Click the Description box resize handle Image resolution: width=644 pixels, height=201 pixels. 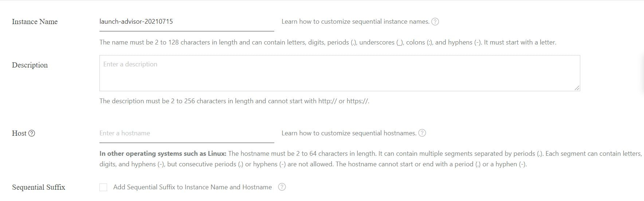click(577, 88)
